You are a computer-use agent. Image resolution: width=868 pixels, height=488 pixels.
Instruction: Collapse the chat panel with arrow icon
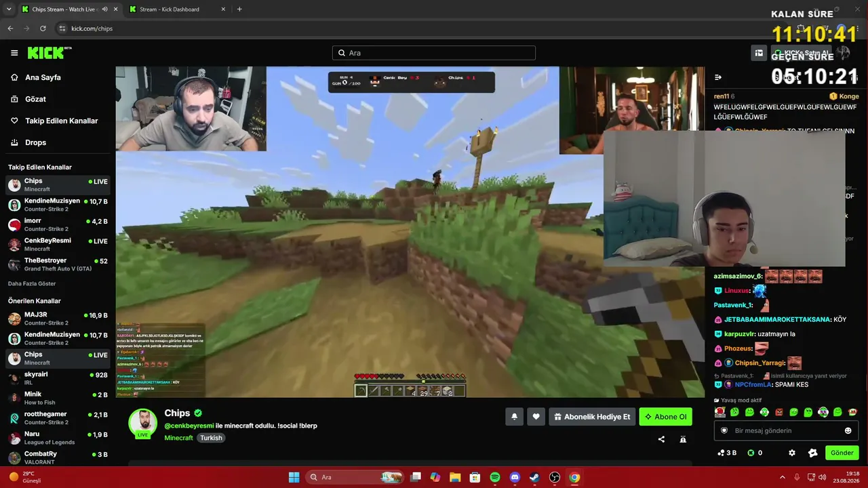(x=718, y=77)
